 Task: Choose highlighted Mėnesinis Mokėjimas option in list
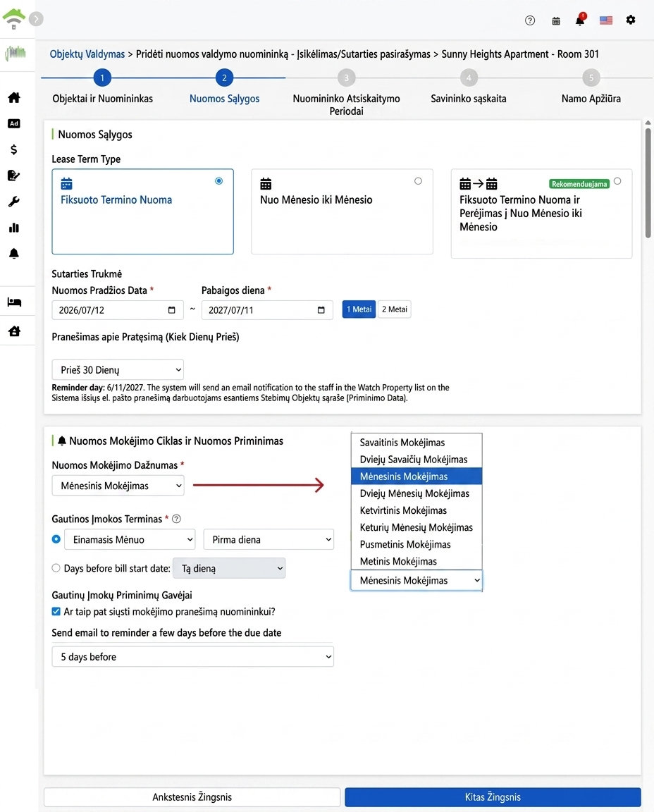417,476
